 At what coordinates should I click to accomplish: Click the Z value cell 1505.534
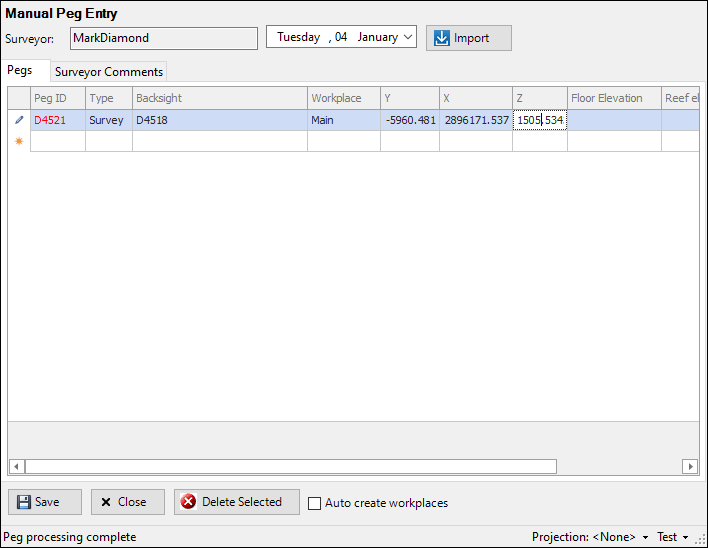tap(539, 120)
